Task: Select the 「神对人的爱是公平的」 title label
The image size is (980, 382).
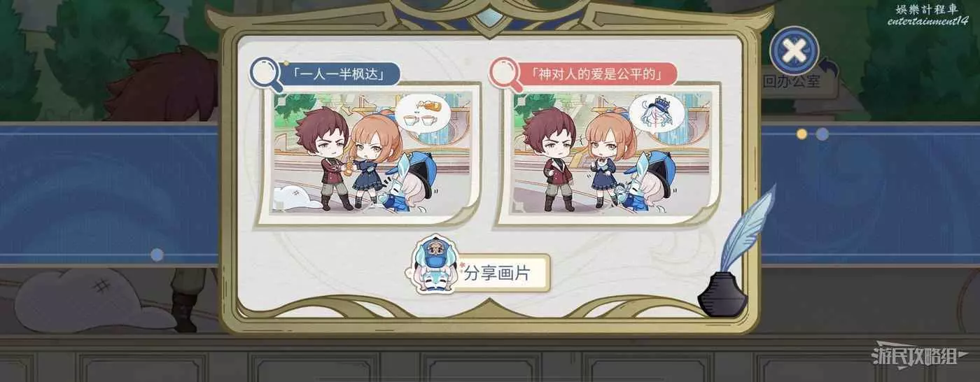Action: tap(596, 73)
